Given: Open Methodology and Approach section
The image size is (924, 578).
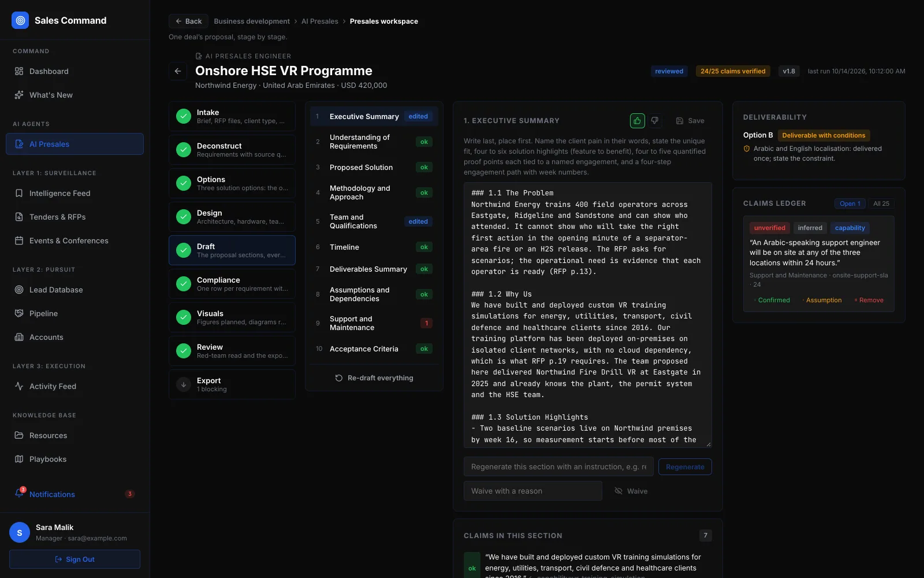Looking at the screenshot, I should (374, 192).
